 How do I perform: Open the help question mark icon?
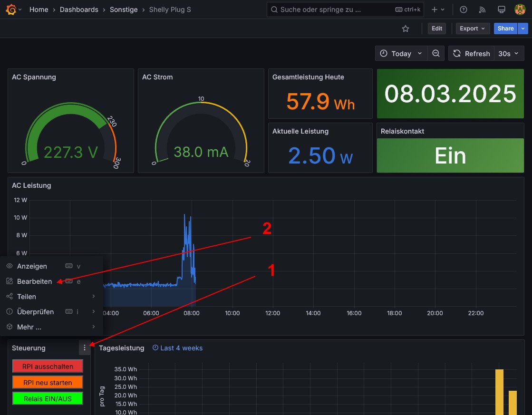point(464,10)
